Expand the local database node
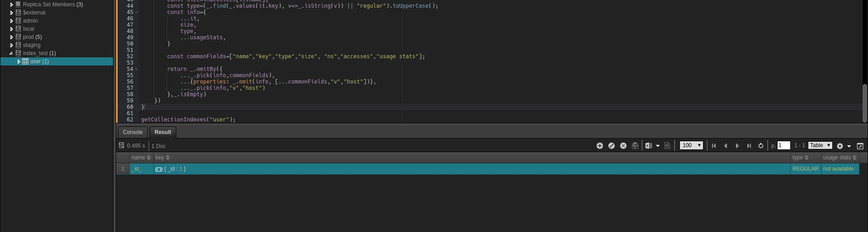 coord(11,29)
